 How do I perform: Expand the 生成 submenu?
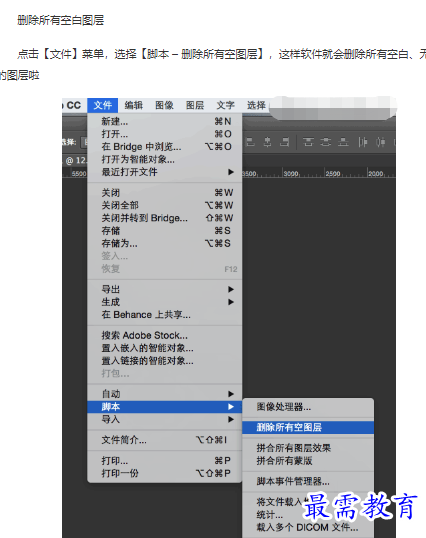coord(165,302)
